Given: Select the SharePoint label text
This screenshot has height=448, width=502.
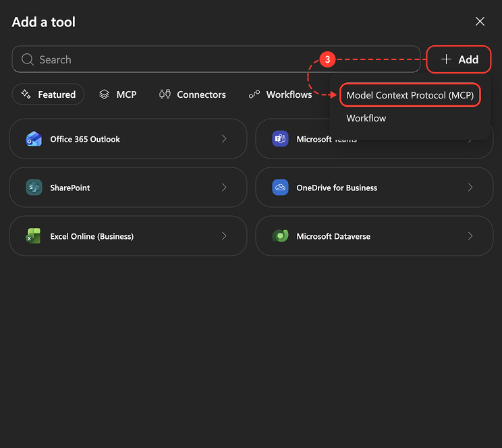Looking at the screenshot, I should point(70,188).
